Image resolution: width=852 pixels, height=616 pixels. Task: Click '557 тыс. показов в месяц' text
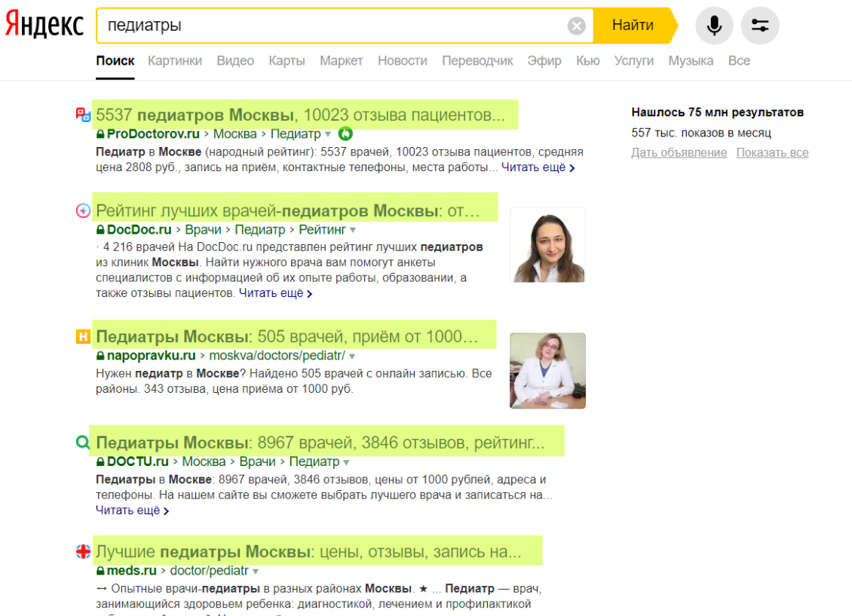(701, 133)
